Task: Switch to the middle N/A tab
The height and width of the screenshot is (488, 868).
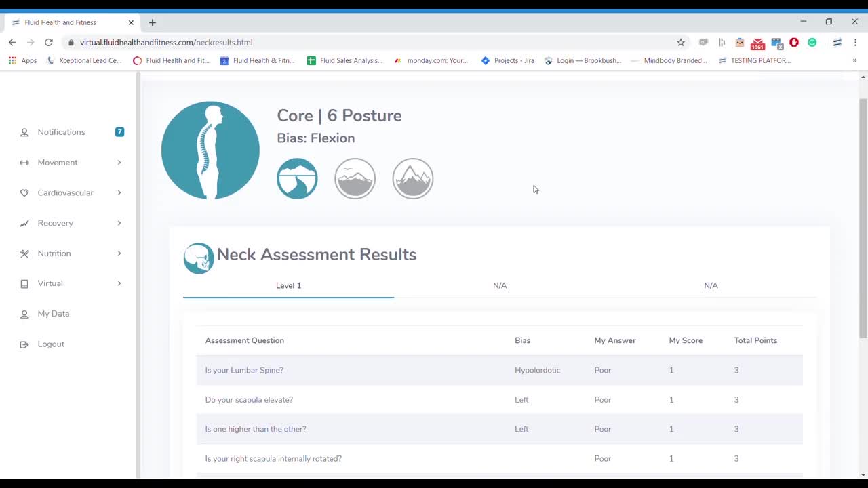Action: pos(500,285)
